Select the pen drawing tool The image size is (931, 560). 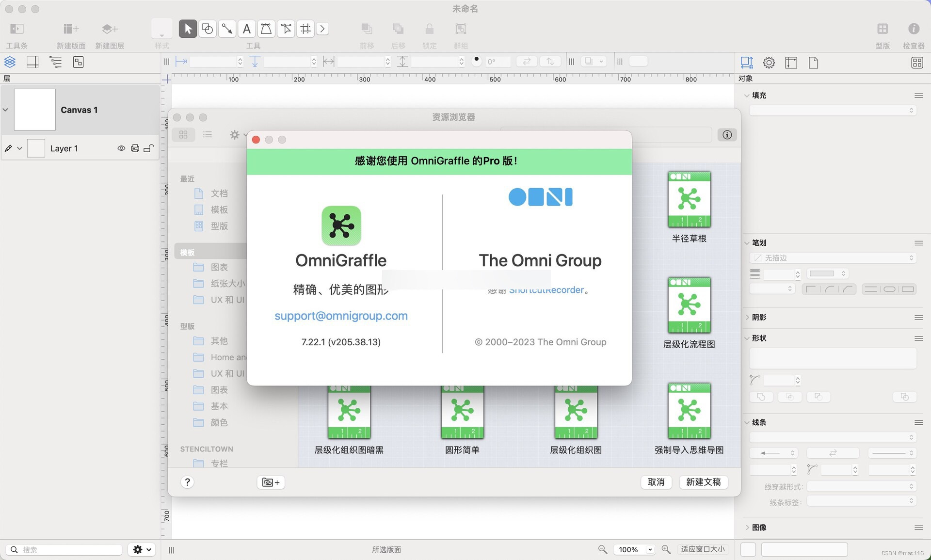(x=266, y=29)
